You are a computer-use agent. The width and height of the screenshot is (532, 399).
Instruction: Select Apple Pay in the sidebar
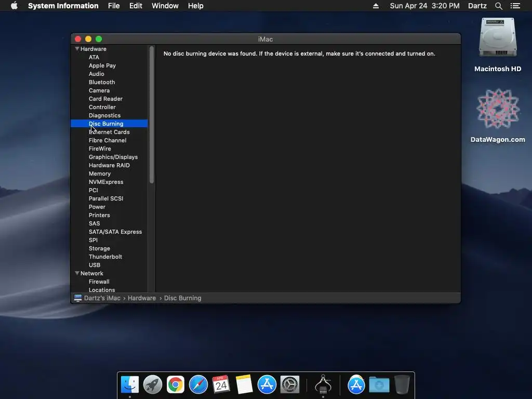(x=102, y=65)
